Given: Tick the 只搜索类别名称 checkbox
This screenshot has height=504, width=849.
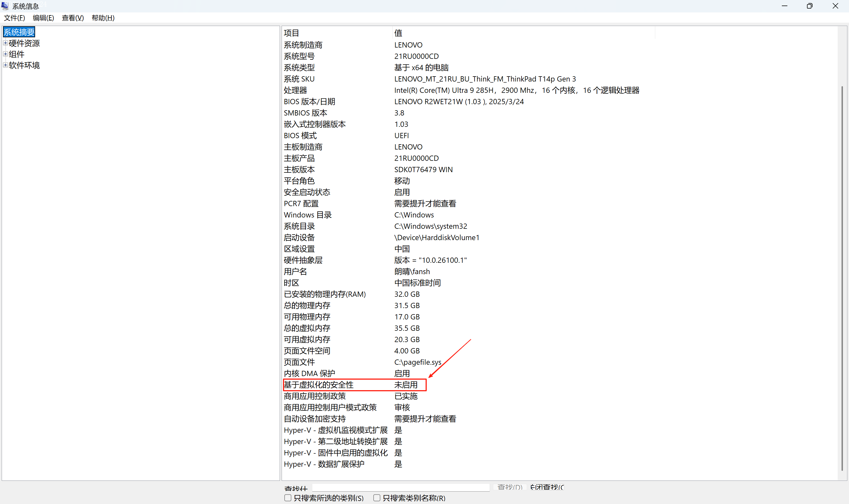Looking at the screenshot, I should click(x=377, y=498).
